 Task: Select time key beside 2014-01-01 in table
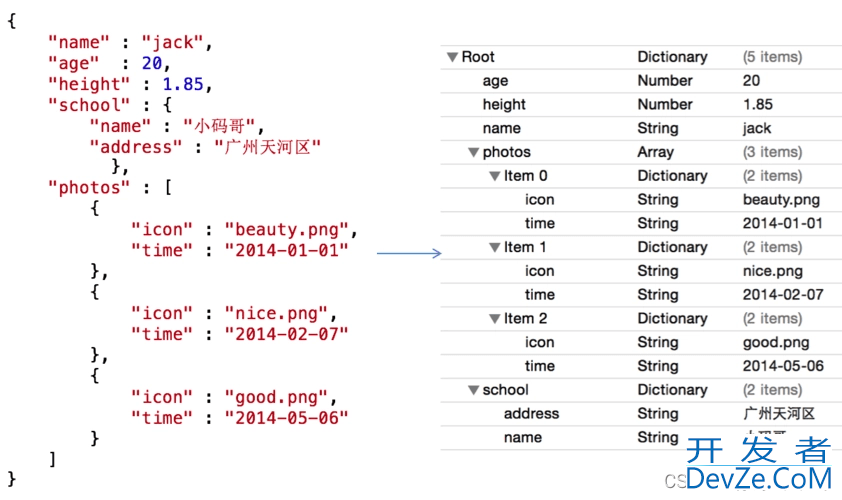pos(540,223)
